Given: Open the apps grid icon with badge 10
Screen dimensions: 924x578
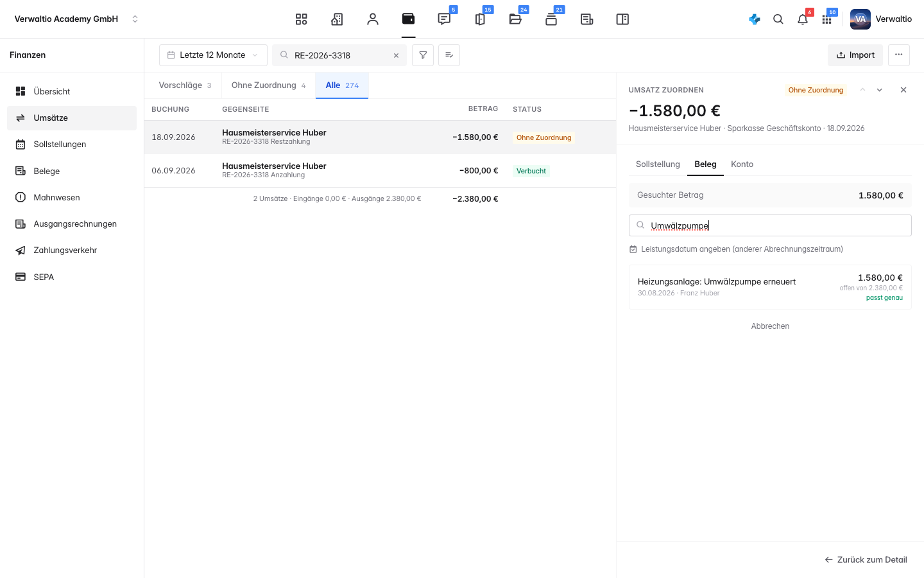Looking at the screenshot, I should (x=827, y=19).
